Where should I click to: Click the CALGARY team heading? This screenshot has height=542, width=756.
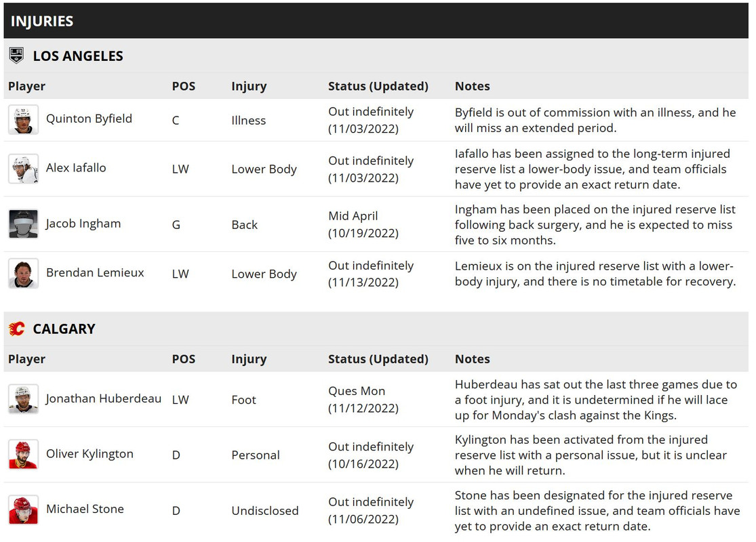click(x=64, y=329)
